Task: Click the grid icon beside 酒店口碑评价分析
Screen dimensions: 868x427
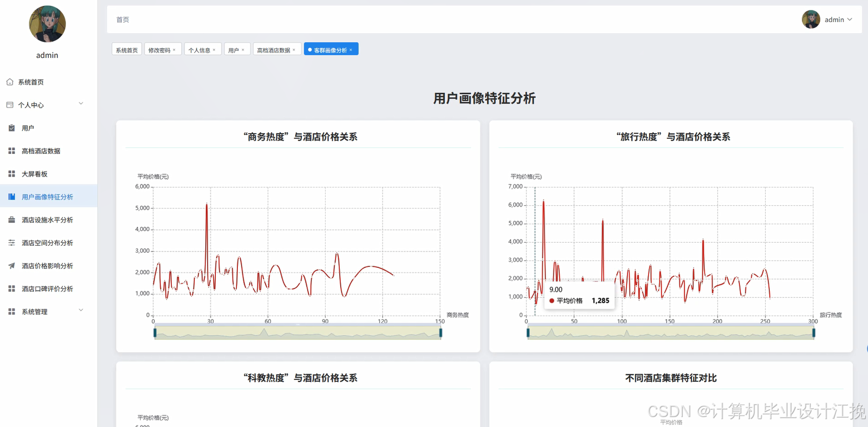Action: [x=12, y=289]
